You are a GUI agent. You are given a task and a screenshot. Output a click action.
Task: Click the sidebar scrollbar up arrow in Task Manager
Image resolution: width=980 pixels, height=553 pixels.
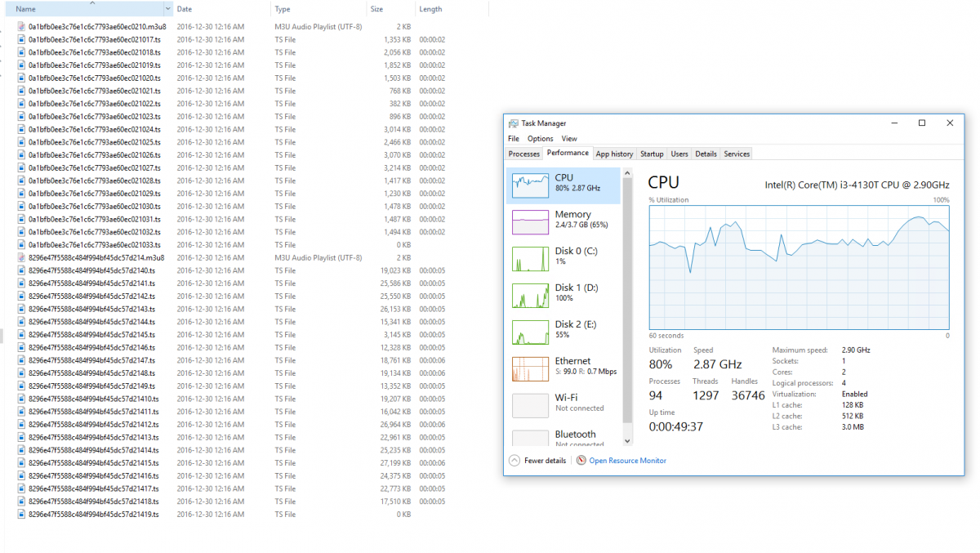click(627, 173)
